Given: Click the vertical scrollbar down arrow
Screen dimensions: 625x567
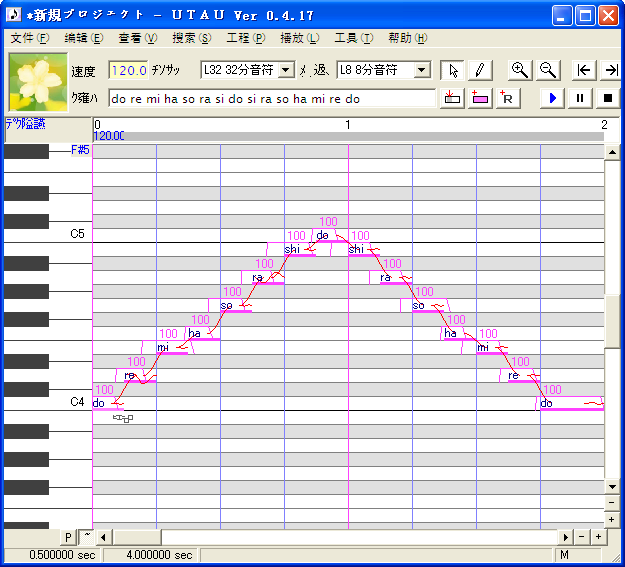Looking at the screenshot, I should point(612,486).
